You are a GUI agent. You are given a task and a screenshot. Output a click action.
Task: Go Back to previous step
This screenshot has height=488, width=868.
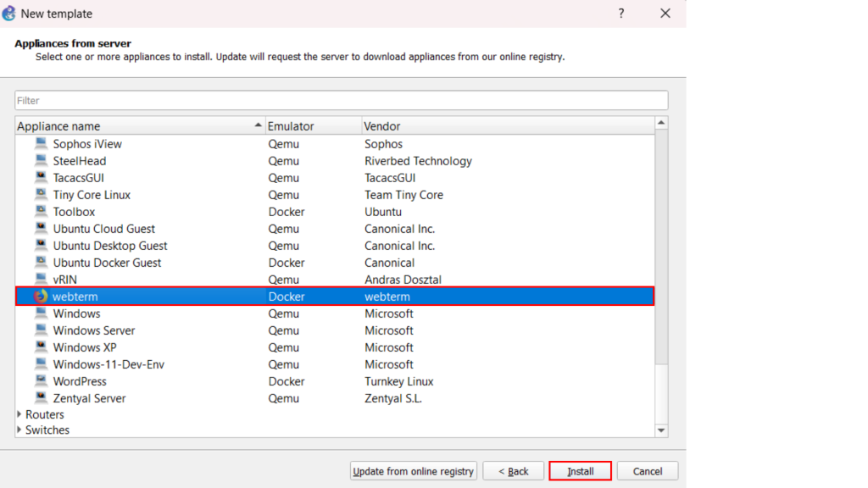(513, 471)
